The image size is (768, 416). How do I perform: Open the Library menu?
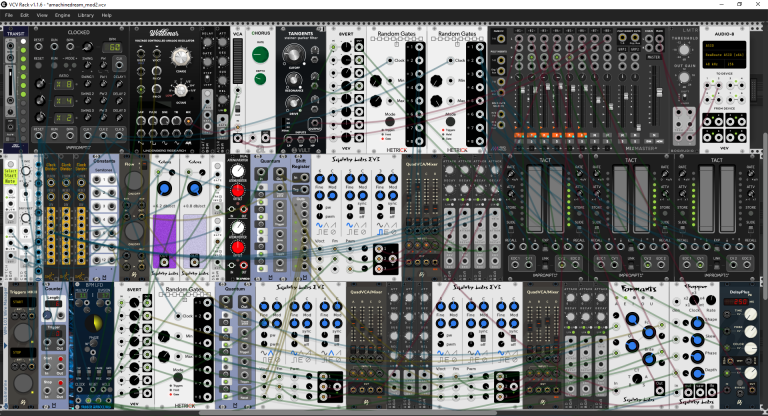pos(86,15)
